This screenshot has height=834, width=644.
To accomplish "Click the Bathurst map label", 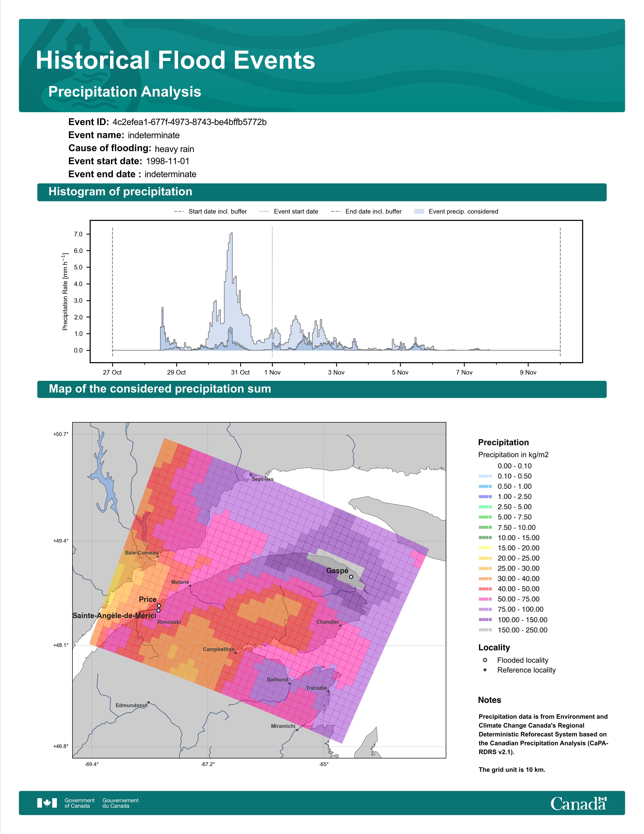I will [277, 679].
